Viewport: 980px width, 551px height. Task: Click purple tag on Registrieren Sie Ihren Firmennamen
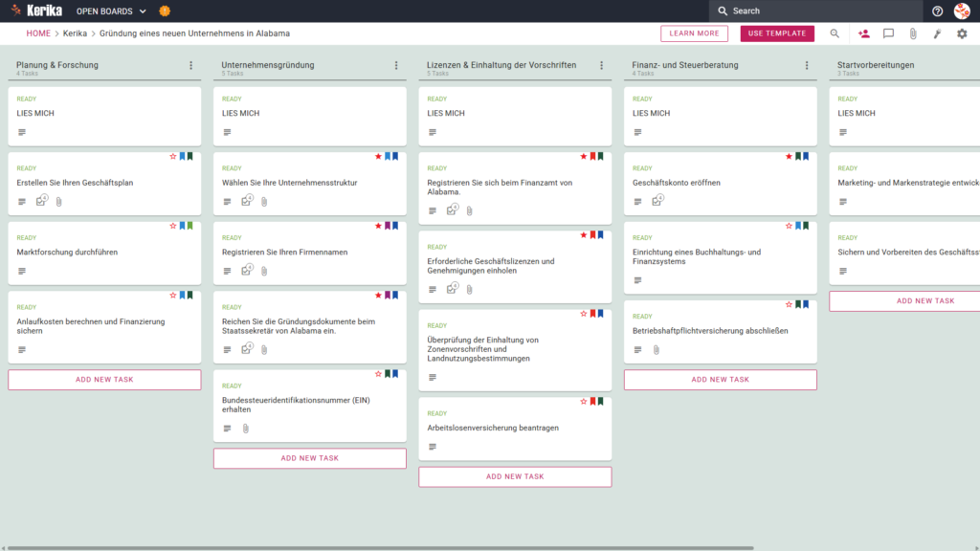coord(388,226)
